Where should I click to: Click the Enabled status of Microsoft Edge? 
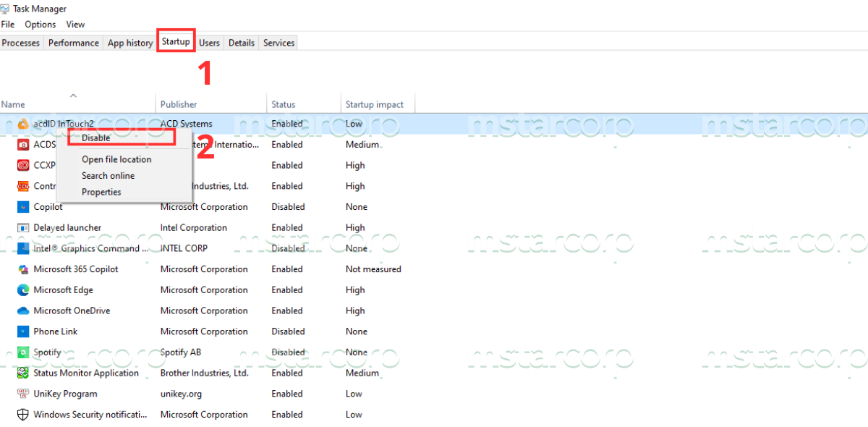pyautogui.click(x=287, y=290)
